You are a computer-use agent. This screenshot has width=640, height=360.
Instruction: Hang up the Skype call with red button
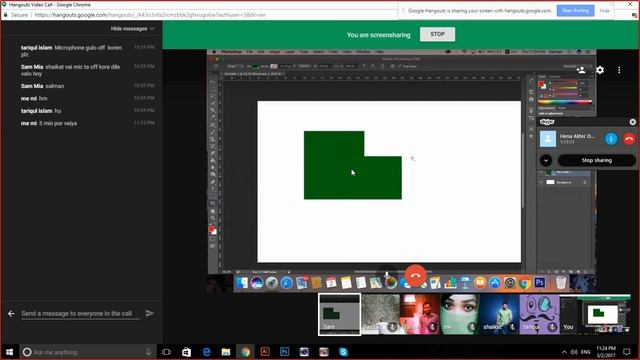coord(629,139)
